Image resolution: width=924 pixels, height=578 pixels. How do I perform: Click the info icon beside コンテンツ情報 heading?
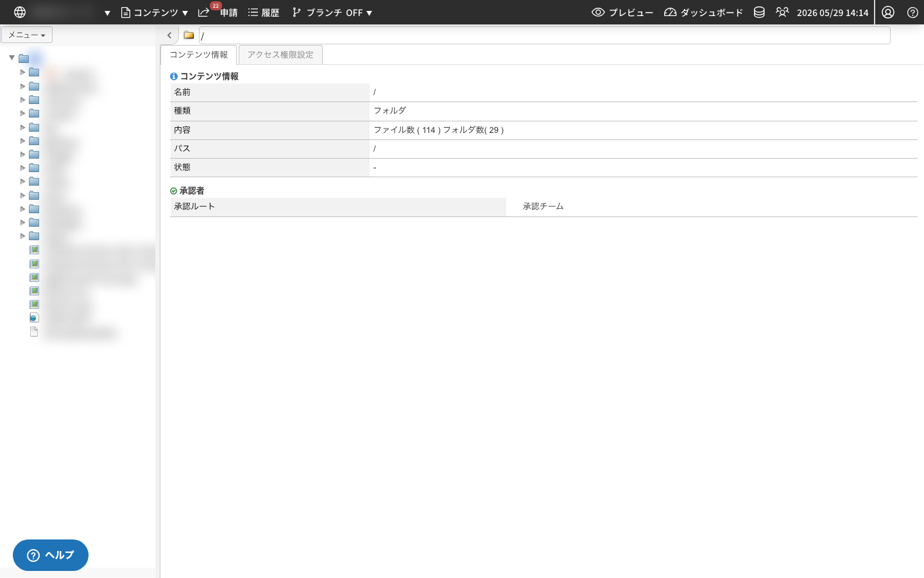click(x=174, y=76)
